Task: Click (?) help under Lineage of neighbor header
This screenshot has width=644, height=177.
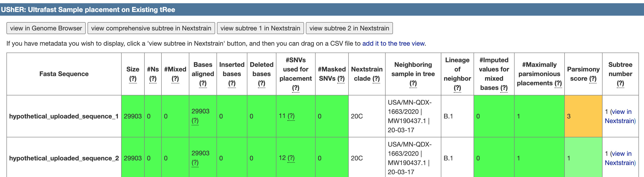Action: (457, 88)
